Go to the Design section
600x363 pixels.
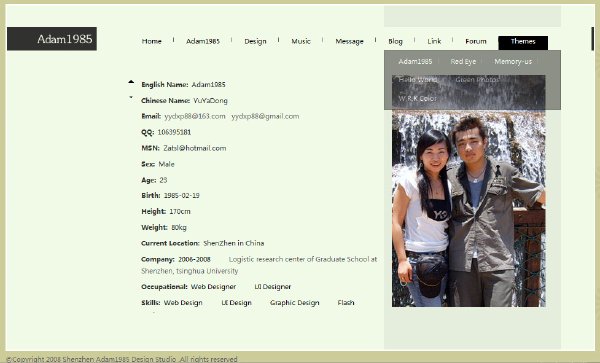(255, 41)
